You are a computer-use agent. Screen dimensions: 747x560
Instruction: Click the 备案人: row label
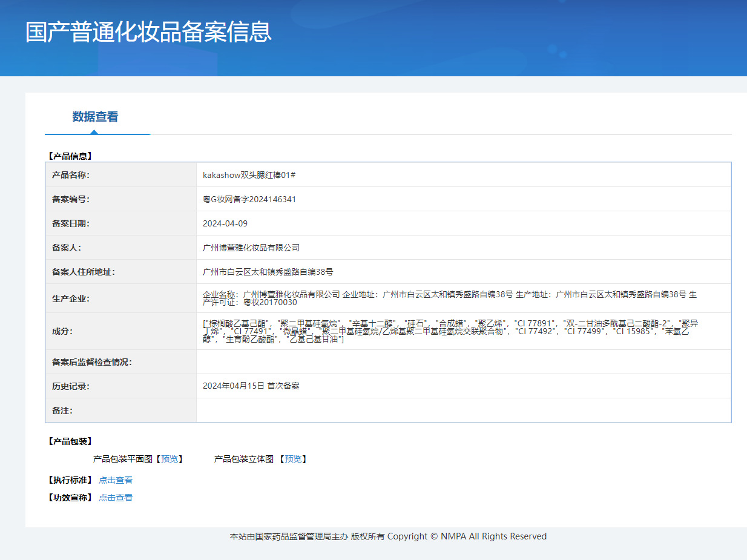point(67,248)
